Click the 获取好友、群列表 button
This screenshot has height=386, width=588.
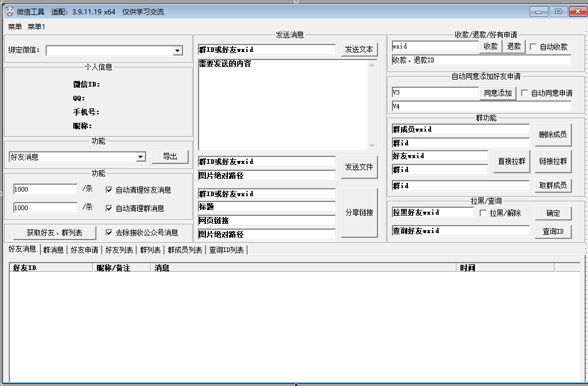tap(54, 233)
